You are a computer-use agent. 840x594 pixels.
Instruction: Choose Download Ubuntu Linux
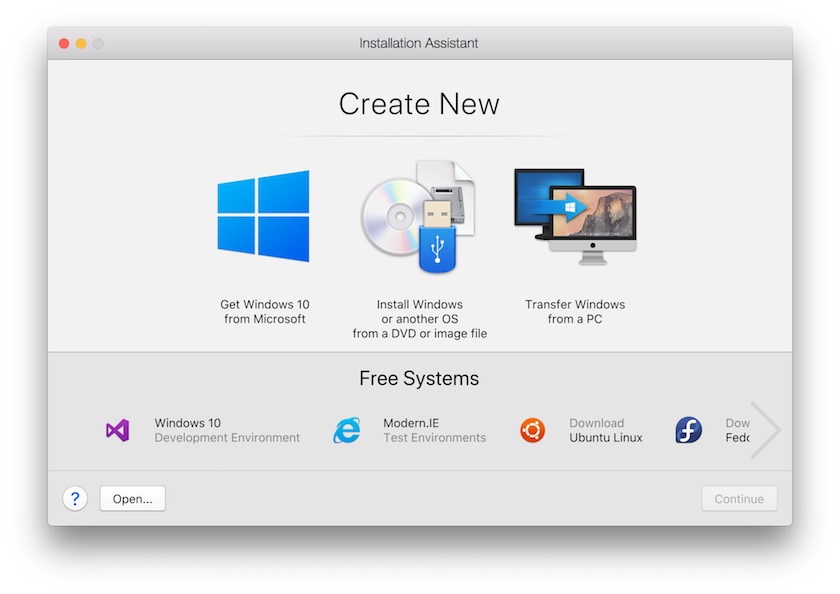(605, 430)
